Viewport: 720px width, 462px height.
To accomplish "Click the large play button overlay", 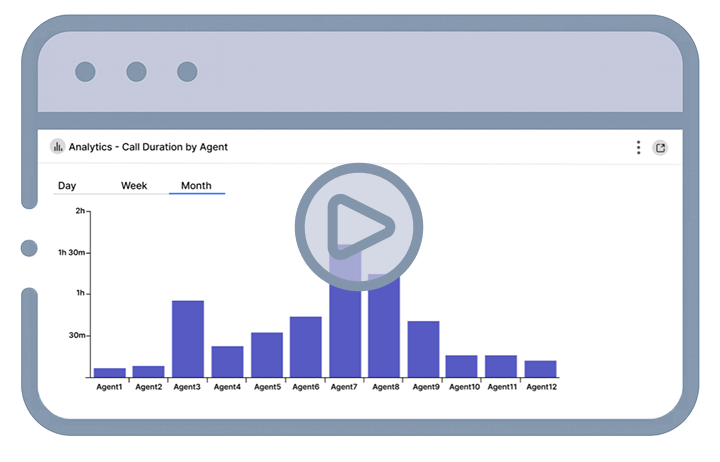I will click(359, 227).
